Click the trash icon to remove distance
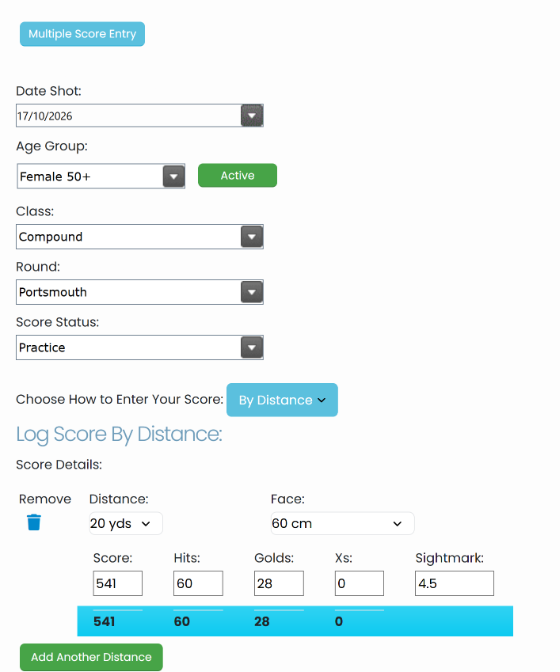This screenshot has width=560, height=672. coord(34,522)
